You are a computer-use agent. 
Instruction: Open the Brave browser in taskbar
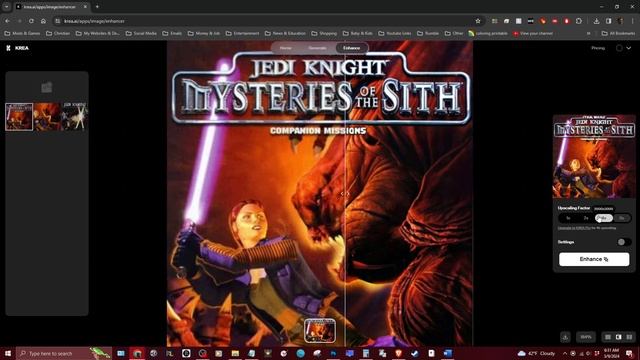(x=398, y=353)
